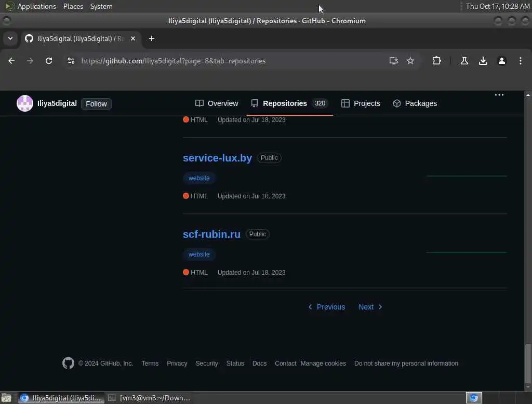This screenshot has width=532, height=404.
Task: Click the install app icon in address bar
Action: [x=394, y=61]
